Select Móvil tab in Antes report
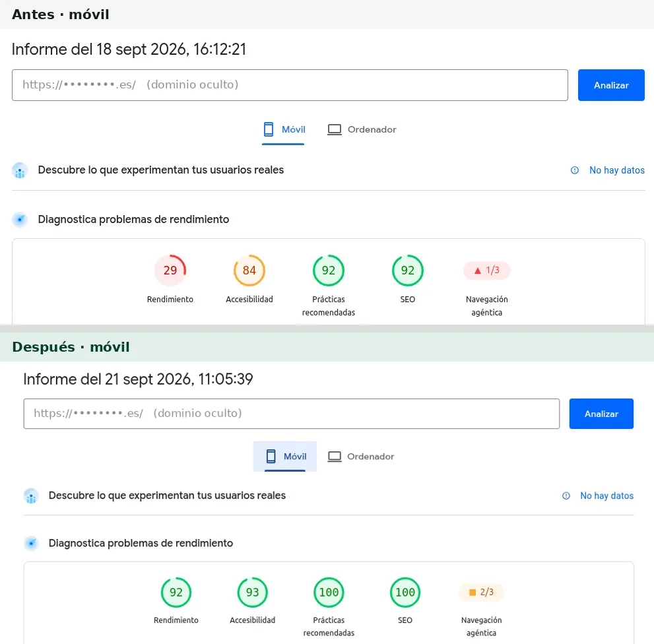654x644 pixels. [x=284, y=130]
